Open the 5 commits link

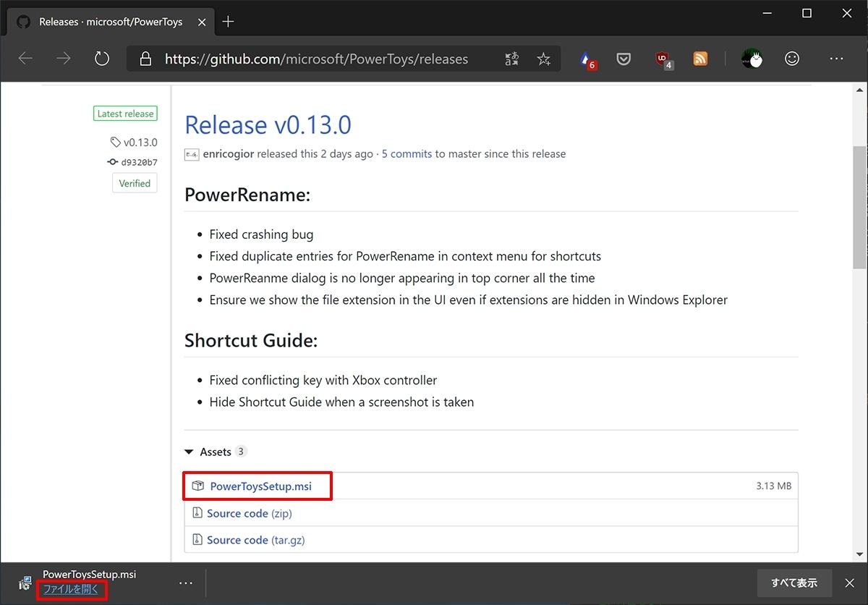[x=407, y=154]
